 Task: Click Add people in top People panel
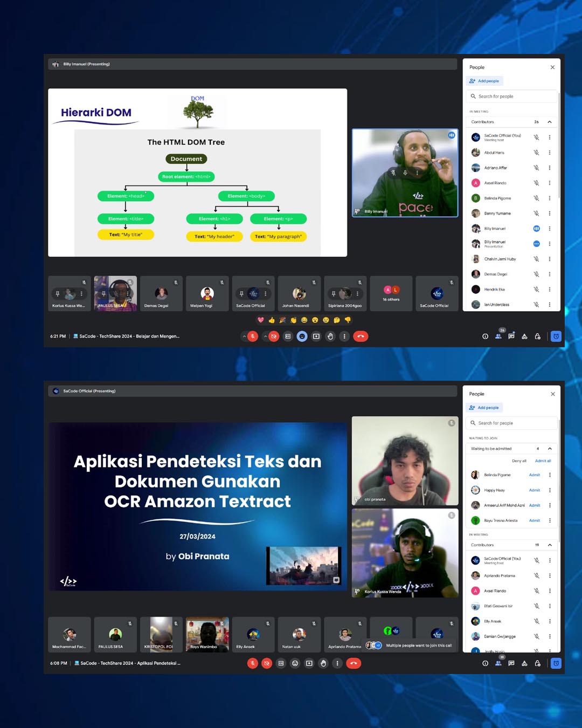pos(484,81)
